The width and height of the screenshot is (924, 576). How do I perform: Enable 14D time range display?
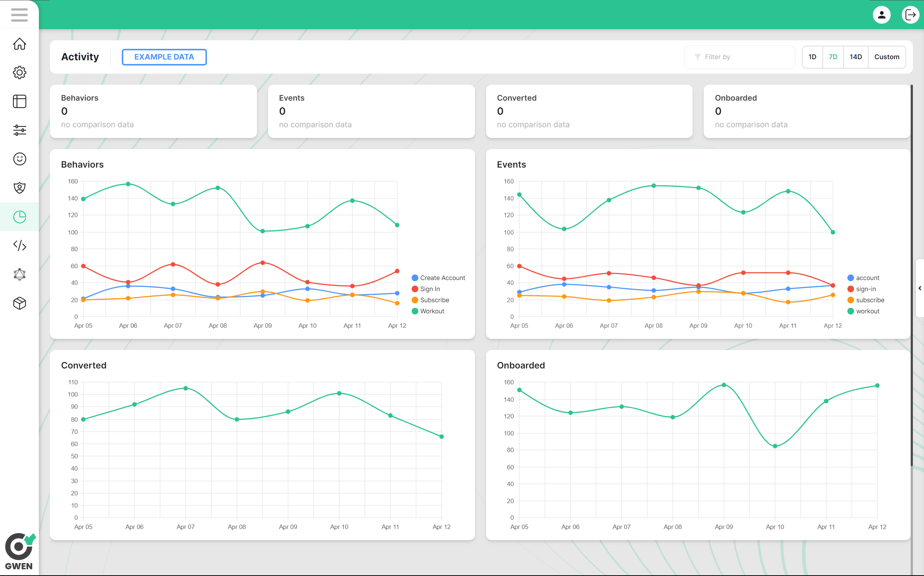(856, 56)
